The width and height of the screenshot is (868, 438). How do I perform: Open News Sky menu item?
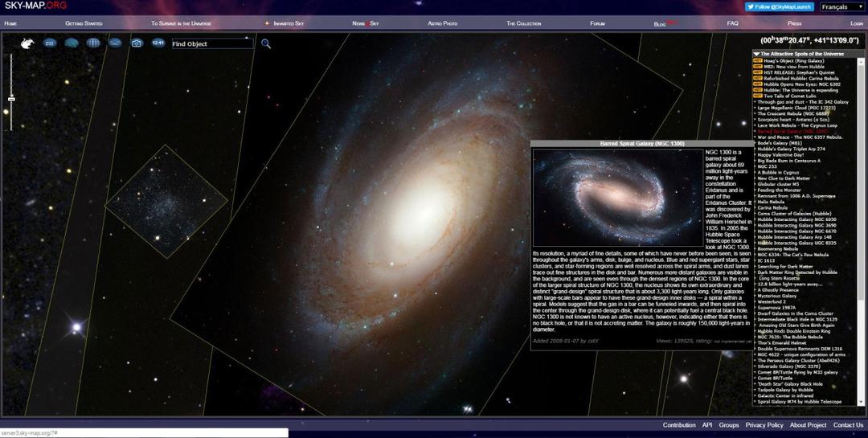366,24
